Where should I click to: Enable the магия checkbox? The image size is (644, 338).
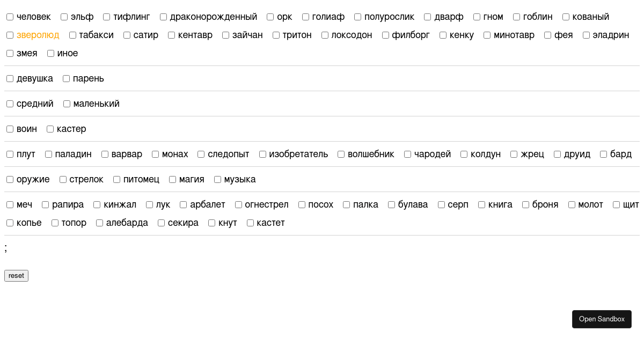pyautogui.click(x=173, y=180)
